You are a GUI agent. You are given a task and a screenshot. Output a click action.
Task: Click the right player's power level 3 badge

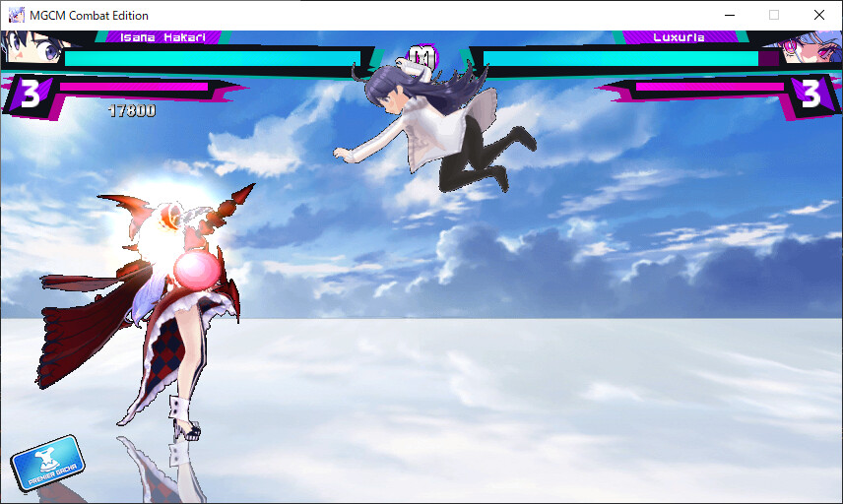(x=811, y=94)
